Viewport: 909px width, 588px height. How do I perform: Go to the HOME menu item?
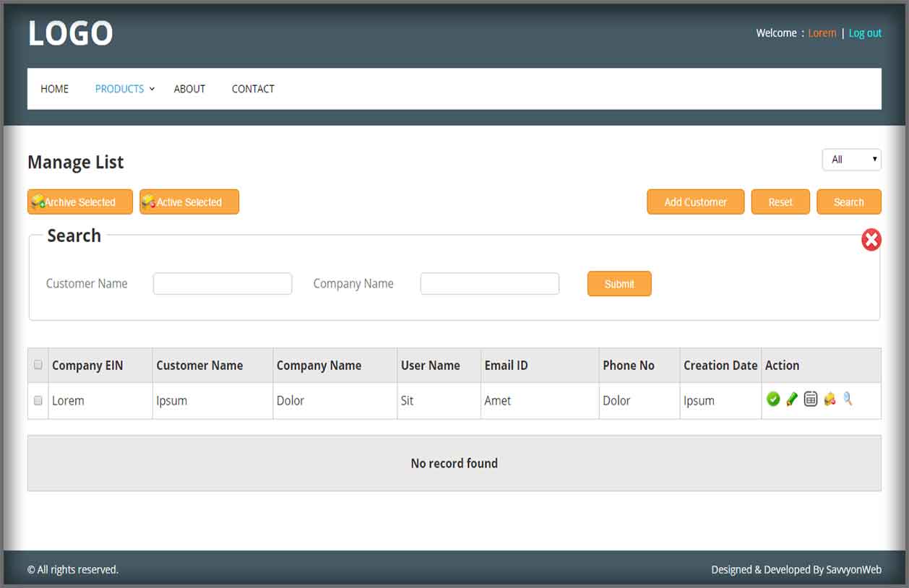(x=55, y=89)
